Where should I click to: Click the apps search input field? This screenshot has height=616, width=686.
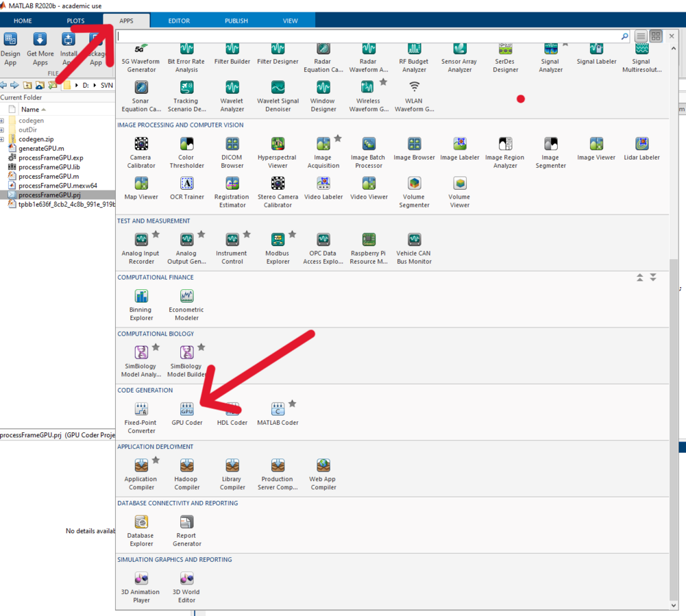pyautogui.click(x=370, y=36)
